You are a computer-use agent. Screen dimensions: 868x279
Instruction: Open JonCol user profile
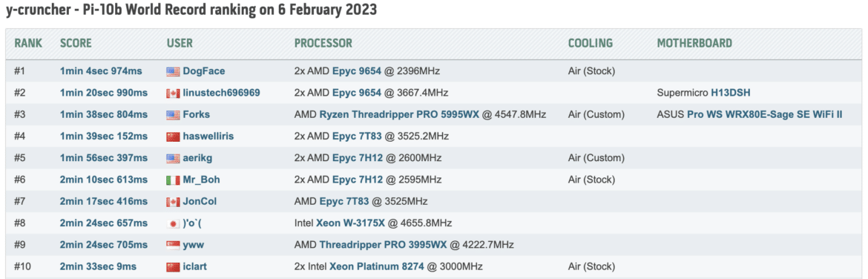point(200,202)
